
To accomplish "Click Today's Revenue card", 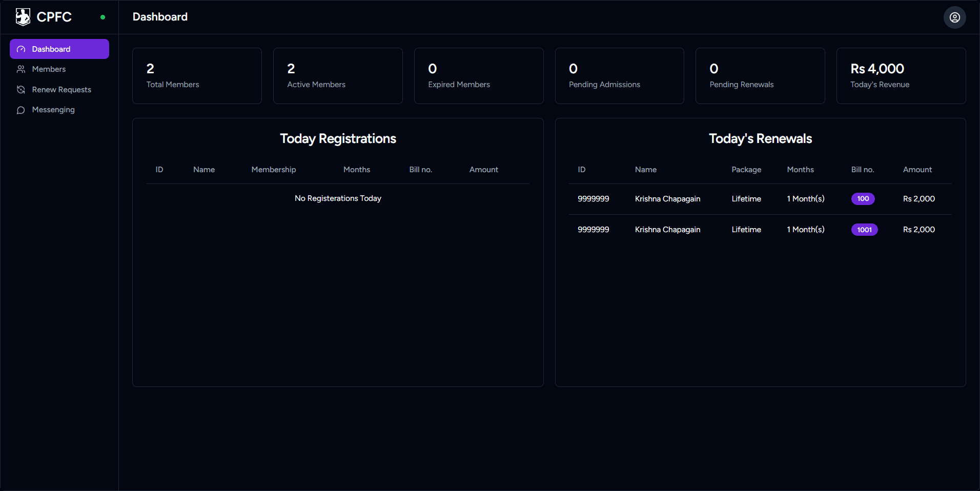I will (901, 76).
